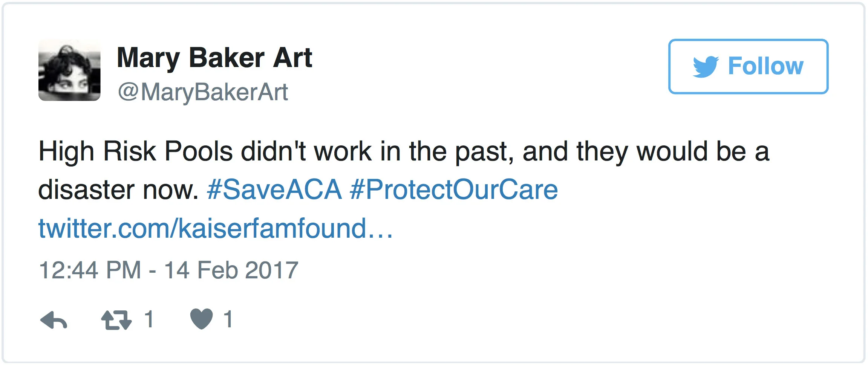Click the word 'Art' in the display name

293,58
